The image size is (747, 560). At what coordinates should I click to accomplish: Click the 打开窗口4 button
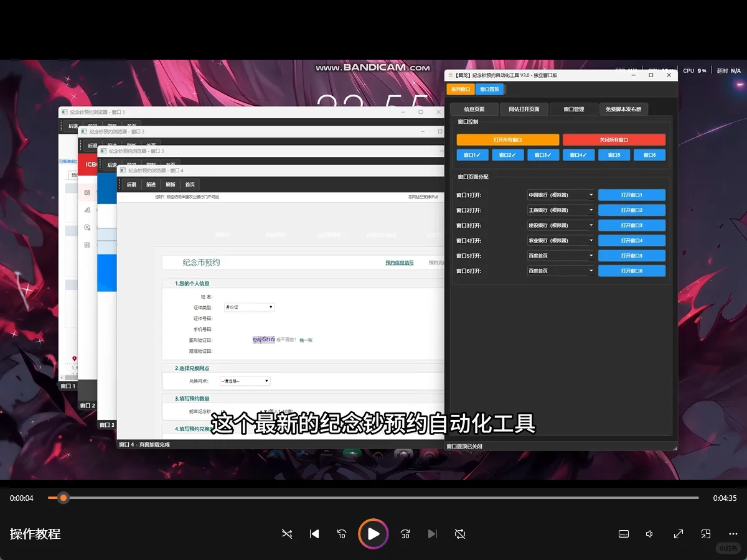[x=631, y=240]
